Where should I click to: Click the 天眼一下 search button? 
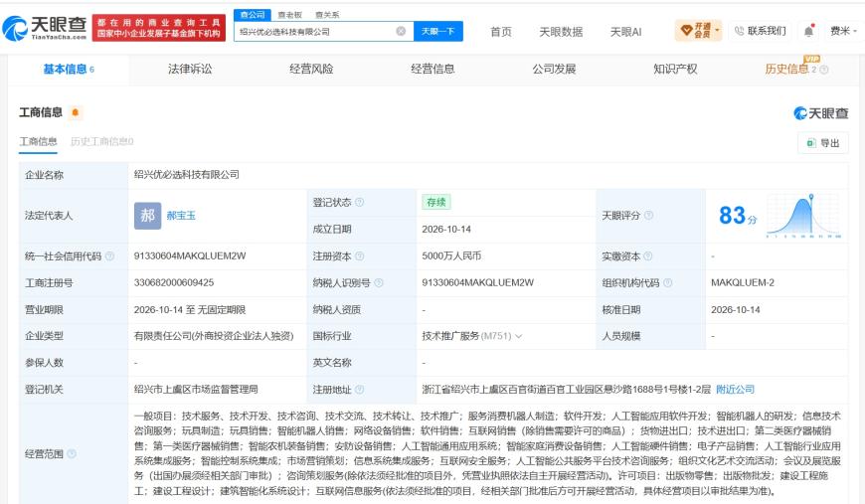coord(438,32)
